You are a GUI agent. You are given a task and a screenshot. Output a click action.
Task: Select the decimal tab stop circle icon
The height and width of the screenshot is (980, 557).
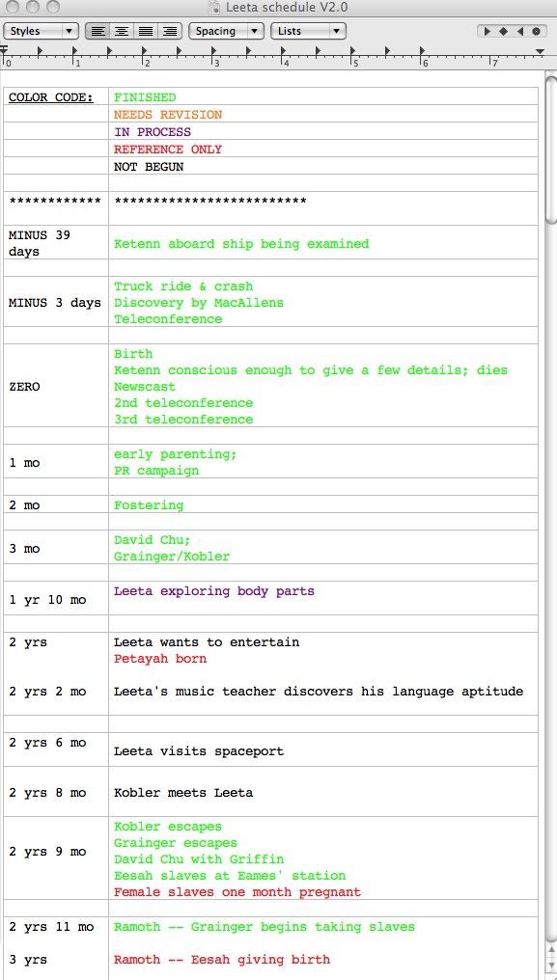point(536,31)
